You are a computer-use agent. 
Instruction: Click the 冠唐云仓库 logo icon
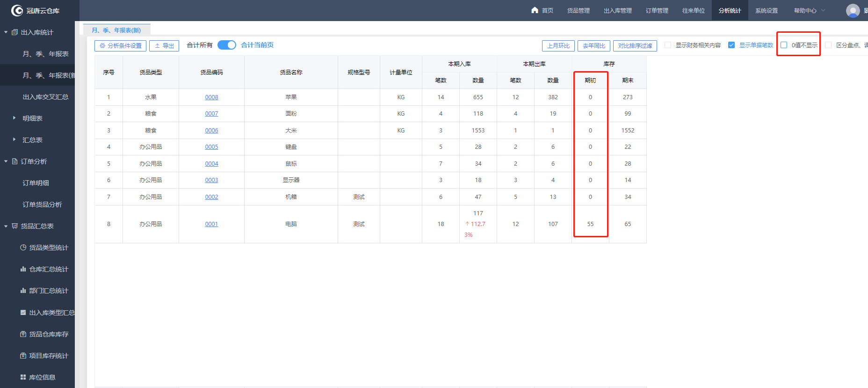pos(17,10)
